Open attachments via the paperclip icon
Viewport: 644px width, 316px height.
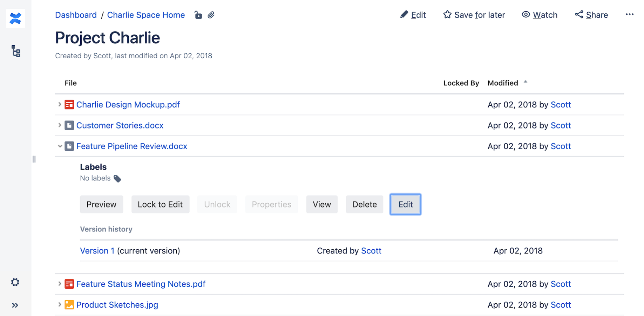click(x=211, y=15)
